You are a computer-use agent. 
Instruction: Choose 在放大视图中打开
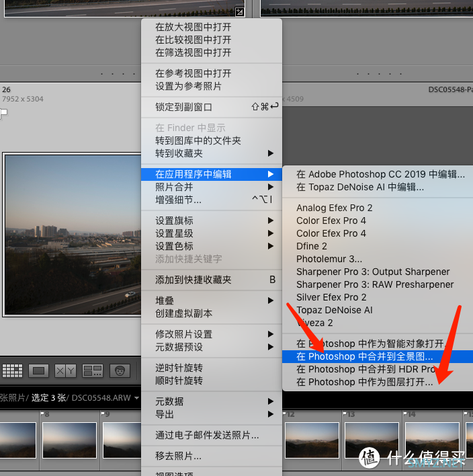212,27
